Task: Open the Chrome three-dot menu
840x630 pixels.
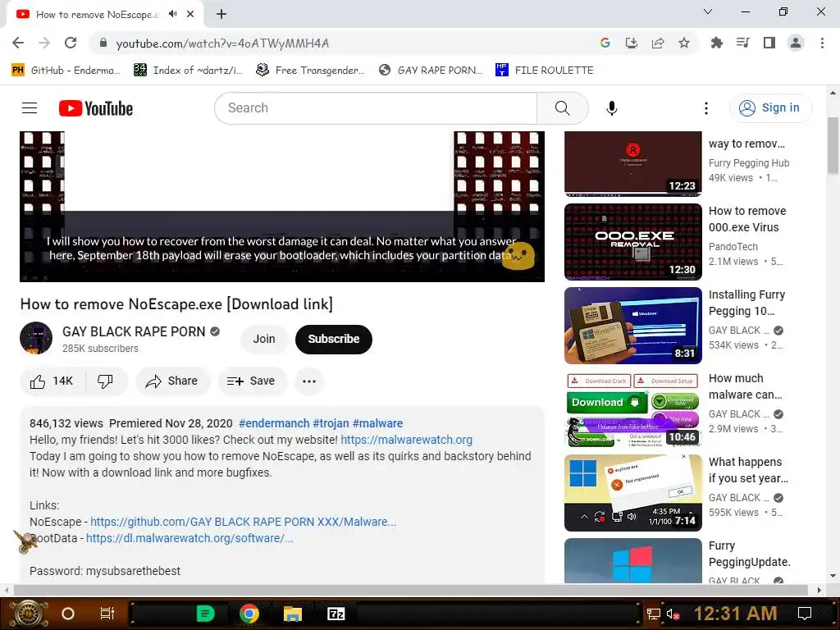Action: (822, 43)
